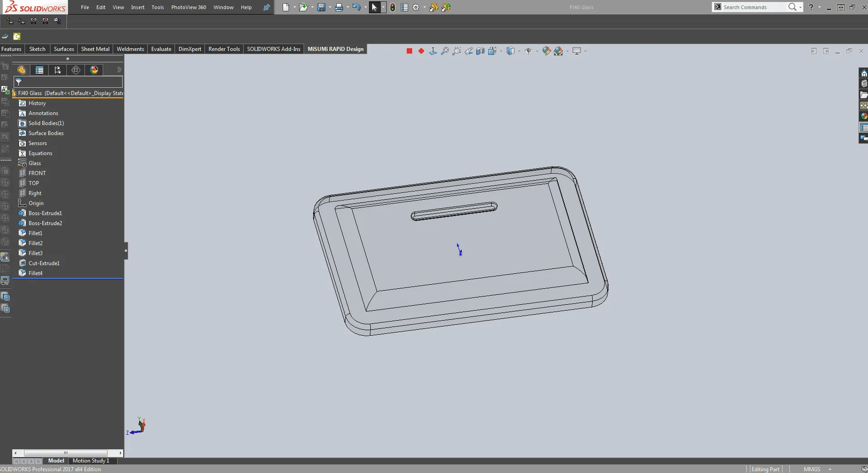
Task: Click the Section View icon
Action: pyautogui.click(x=480, y=51)
